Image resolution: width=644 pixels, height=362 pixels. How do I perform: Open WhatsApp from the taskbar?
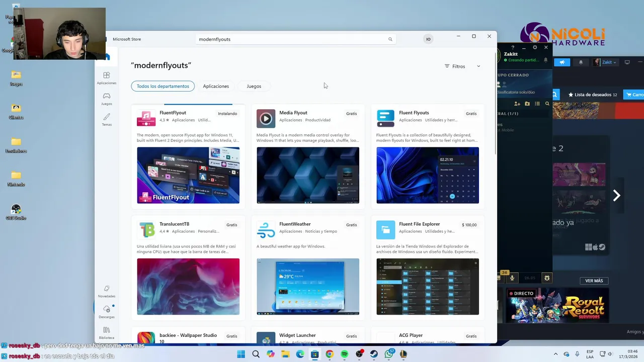pyautogui.click(x=388, y=354)
